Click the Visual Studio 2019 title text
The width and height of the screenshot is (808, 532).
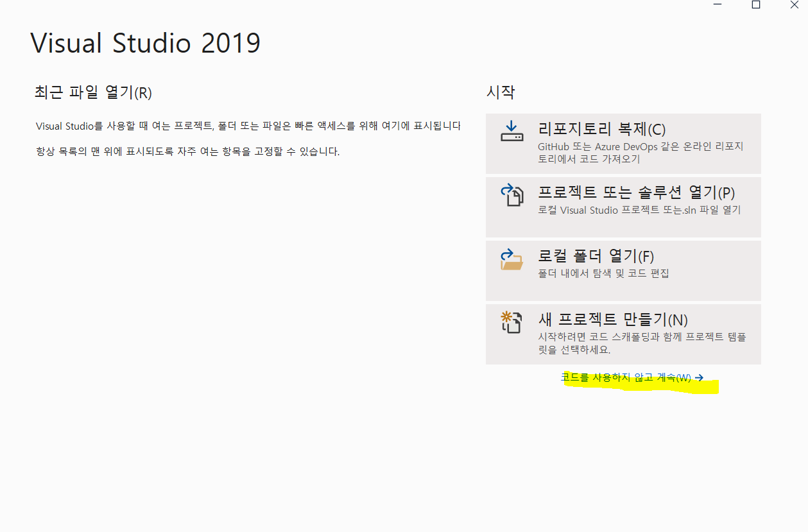[x=146, y=43]
